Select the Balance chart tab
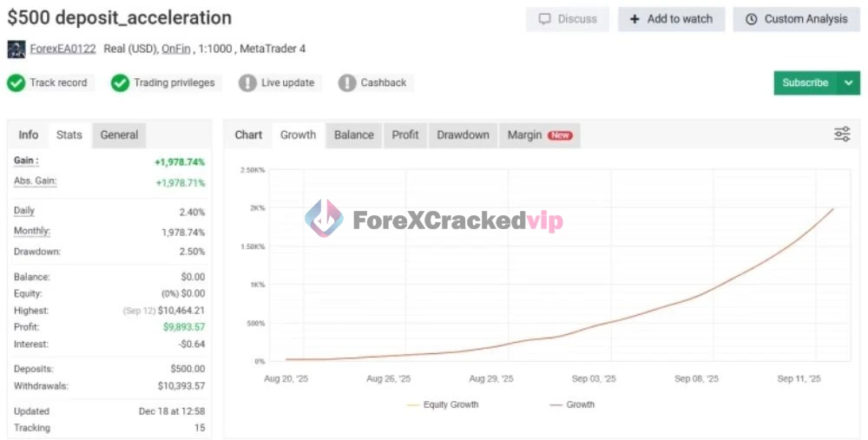 point(354,135)
